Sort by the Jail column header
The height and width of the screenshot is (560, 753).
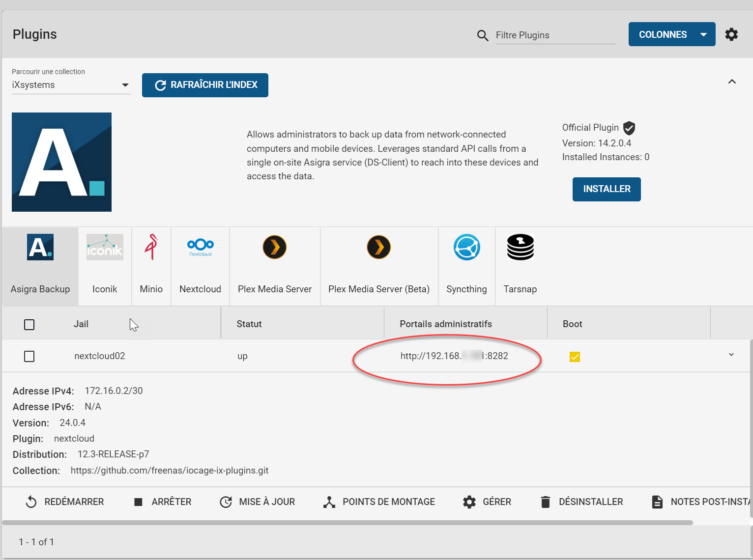point(81,324)
